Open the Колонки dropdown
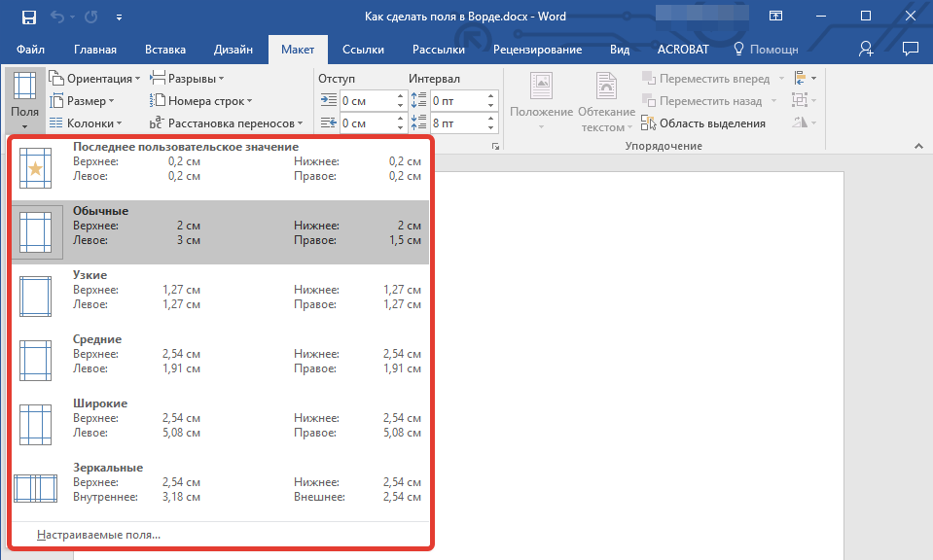The height and width of the screenshot is (560, 933). (x=86, y=123)
